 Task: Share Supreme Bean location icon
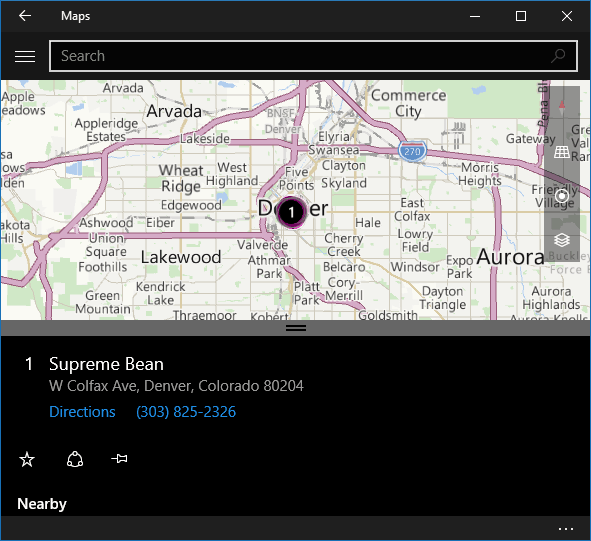coord(75,459)
